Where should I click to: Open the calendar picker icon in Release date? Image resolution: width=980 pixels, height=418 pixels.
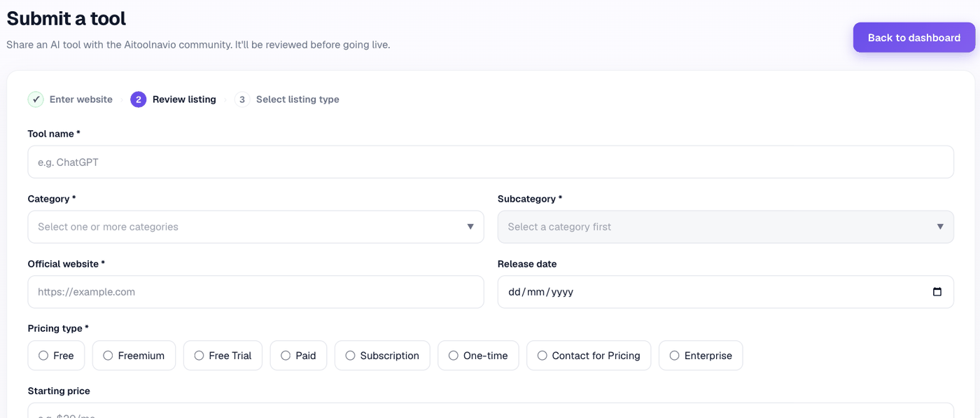pos(937,292)
